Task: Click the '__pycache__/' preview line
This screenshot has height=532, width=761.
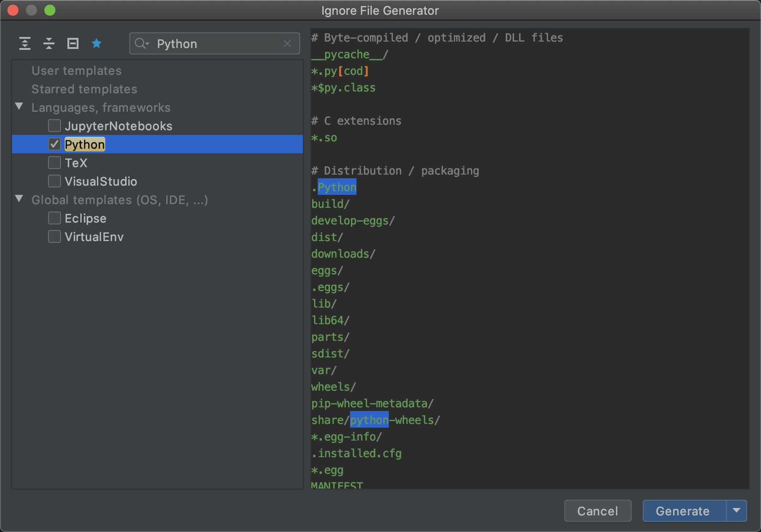Action: point(350,54)
